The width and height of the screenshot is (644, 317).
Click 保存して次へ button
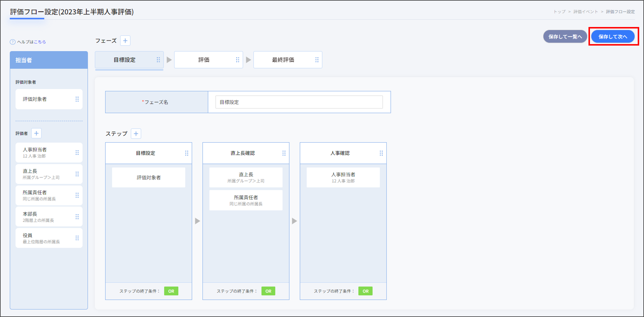(612, 37)
